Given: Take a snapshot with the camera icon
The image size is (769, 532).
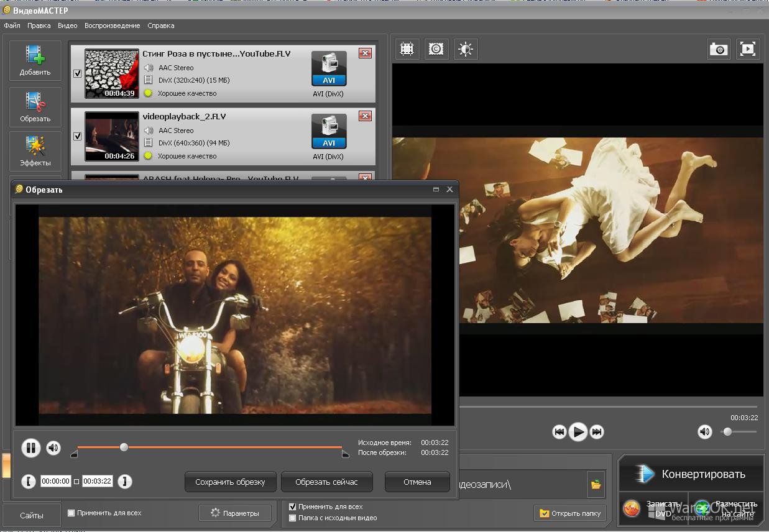Looking at the screenshot, I should (719, 49).
